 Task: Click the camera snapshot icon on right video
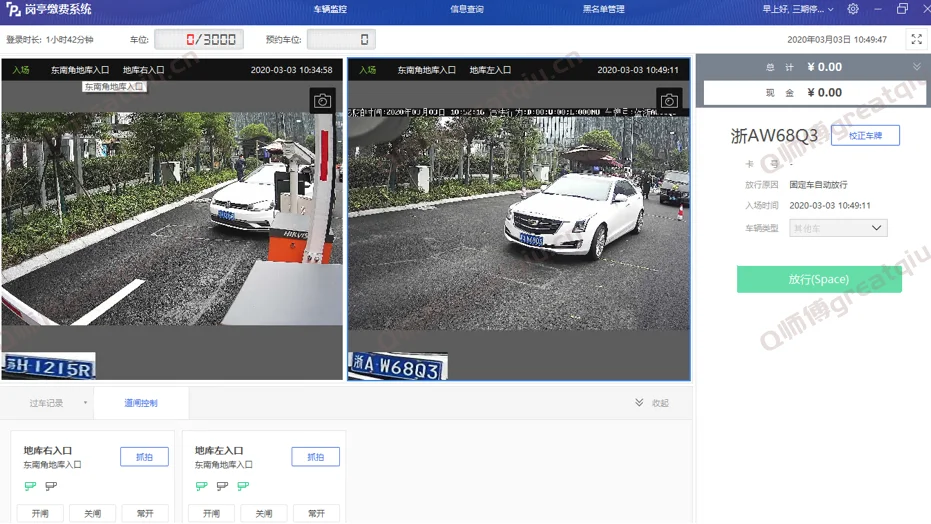pos(669,101)
